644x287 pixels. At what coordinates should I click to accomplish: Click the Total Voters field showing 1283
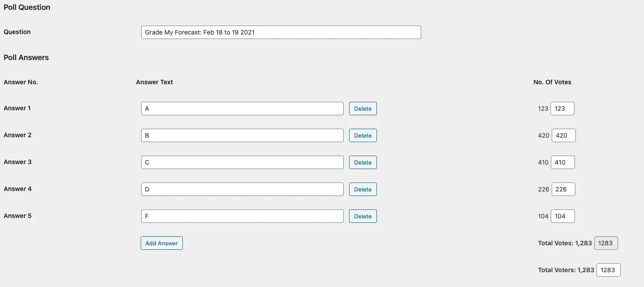[x=609, y=270]
